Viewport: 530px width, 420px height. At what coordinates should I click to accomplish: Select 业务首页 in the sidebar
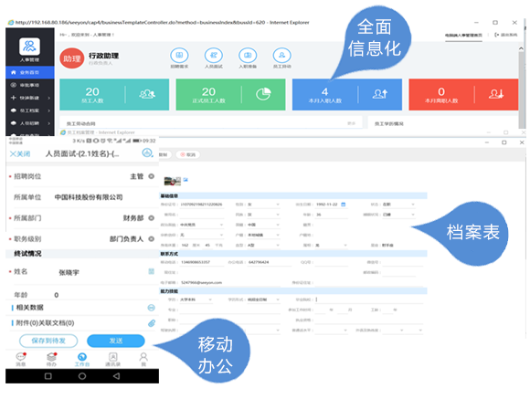30,72
